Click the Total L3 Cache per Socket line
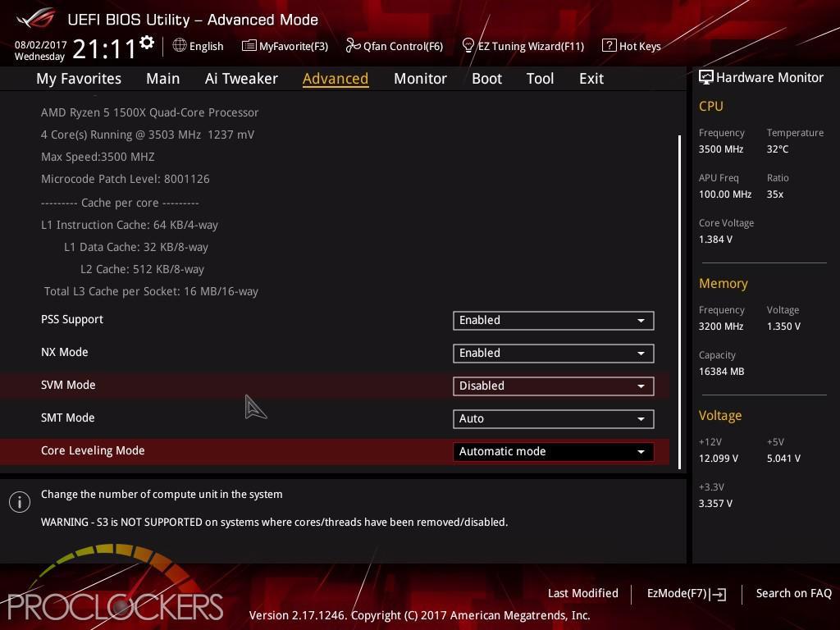The width and height of the screenshot is (840, 630). tap(151, 291)
